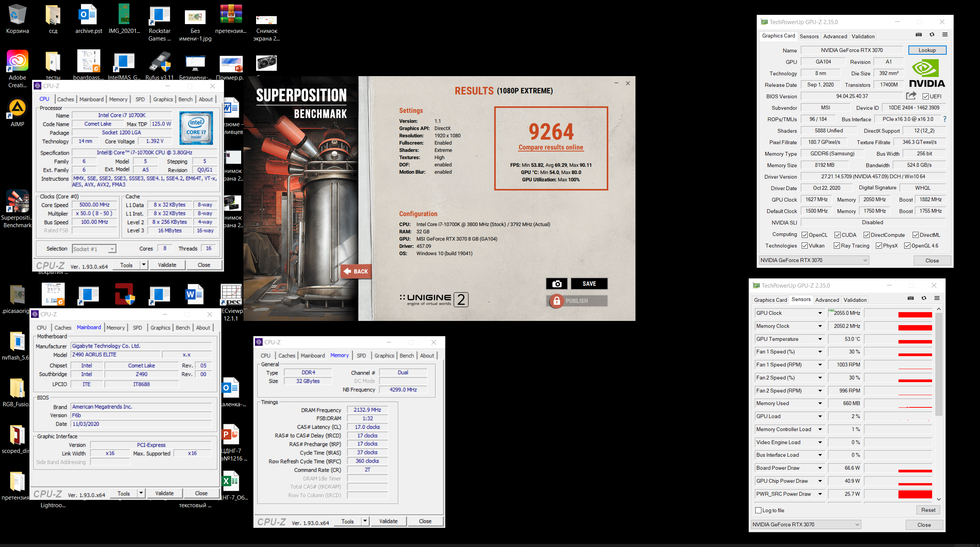Screen dimensions: 980x547
Task: Click the Lookup button in GPU-Z
Action: tap(927, 50)
